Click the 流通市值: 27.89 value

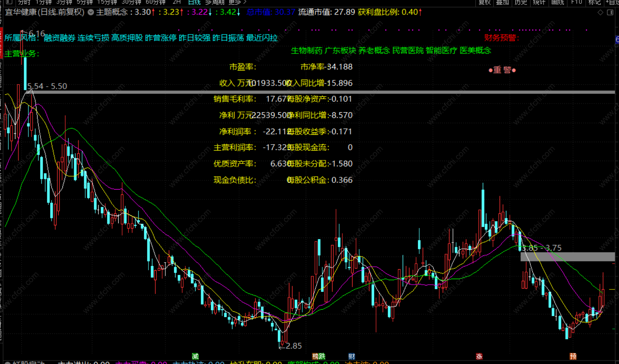coord(327,12)
